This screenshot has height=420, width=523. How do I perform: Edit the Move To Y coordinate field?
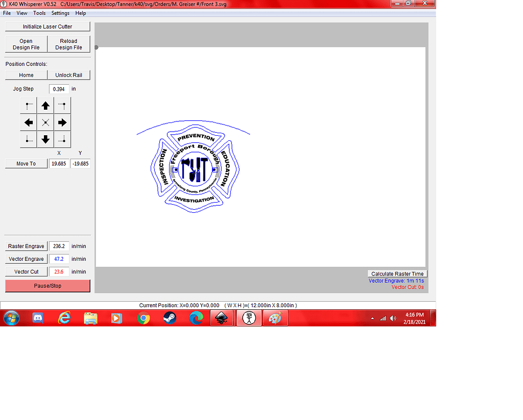pos(80,164)
